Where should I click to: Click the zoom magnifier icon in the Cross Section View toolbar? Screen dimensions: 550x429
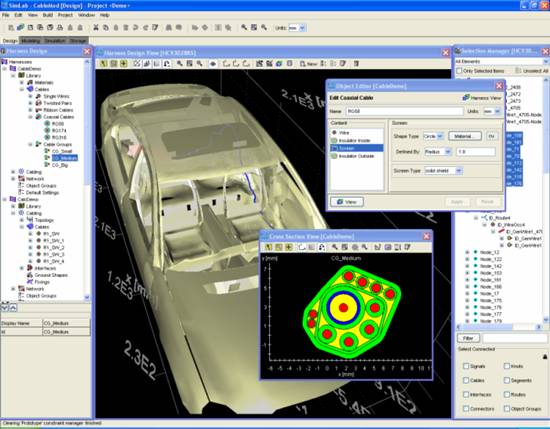pos(335,247)
